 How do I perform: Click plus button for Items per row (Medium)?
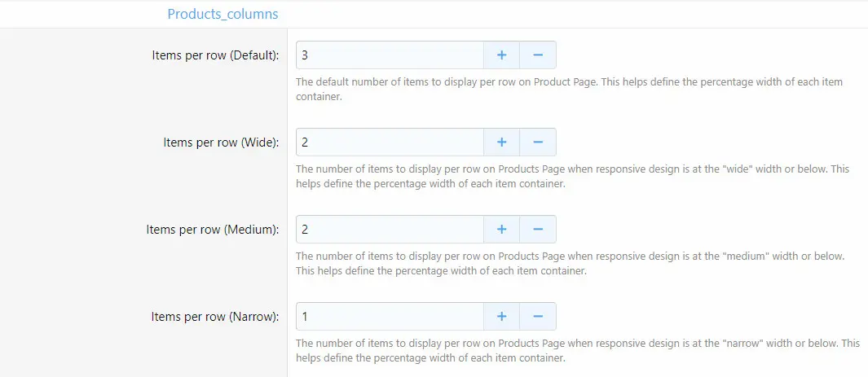coord(501,229)
